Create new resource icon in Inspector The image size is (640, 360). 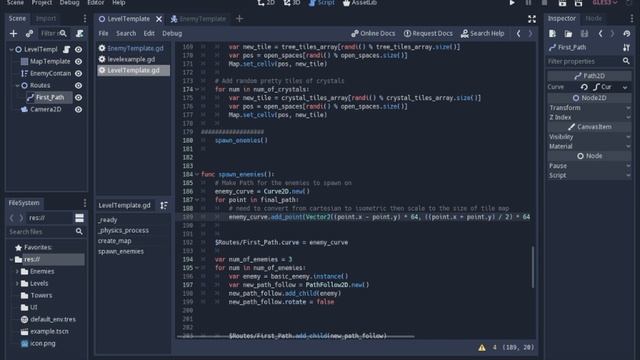[552, 33]
